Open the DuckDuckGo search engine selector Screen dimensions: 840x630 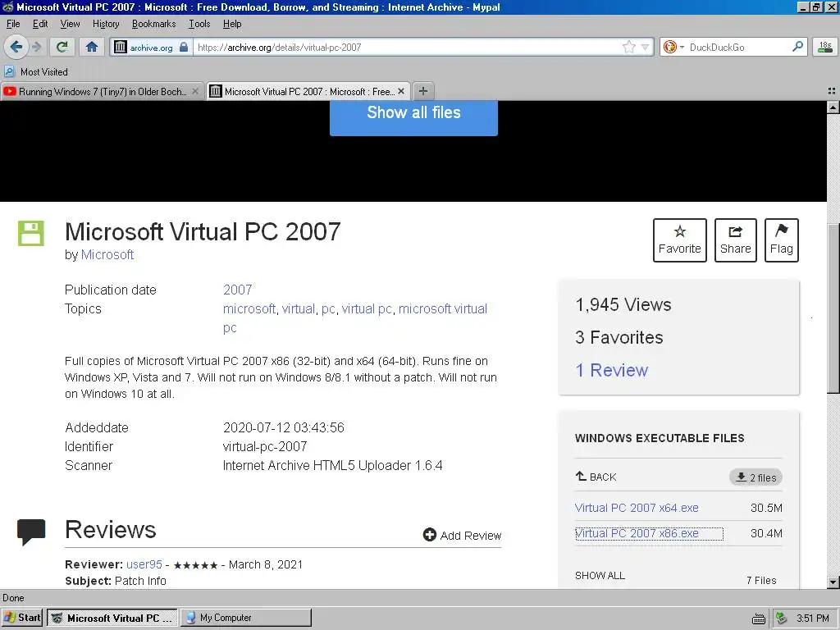(673, 47)
